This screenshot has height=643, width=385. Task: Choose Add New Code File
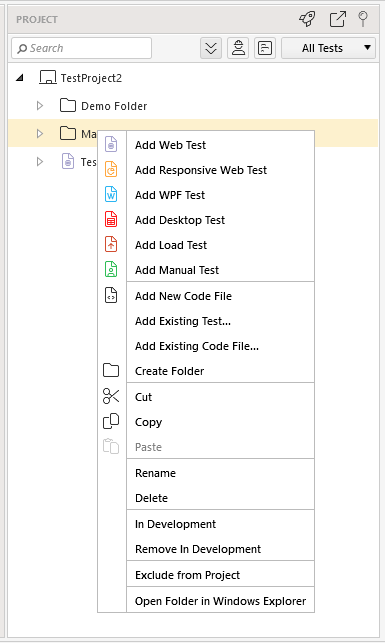click(220, 296)
